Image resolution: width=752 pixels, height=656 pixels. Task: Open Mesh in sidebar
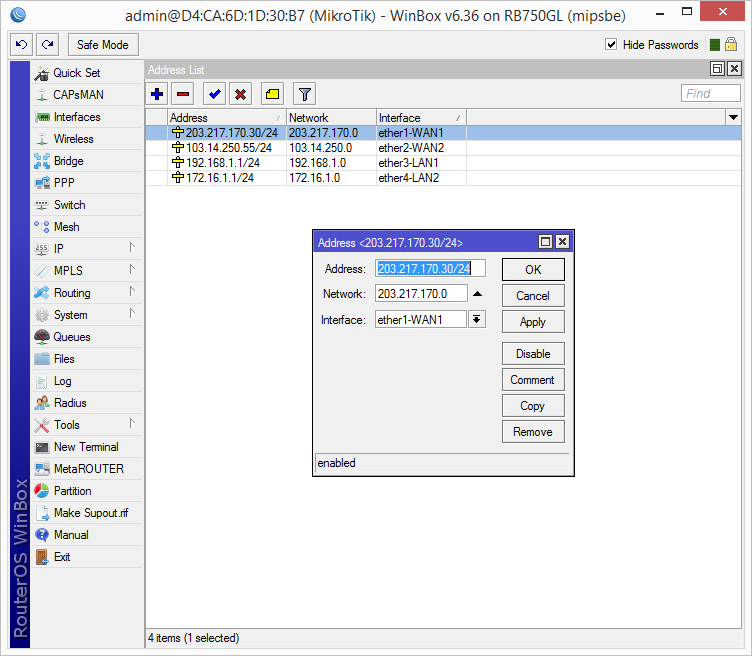88,227
